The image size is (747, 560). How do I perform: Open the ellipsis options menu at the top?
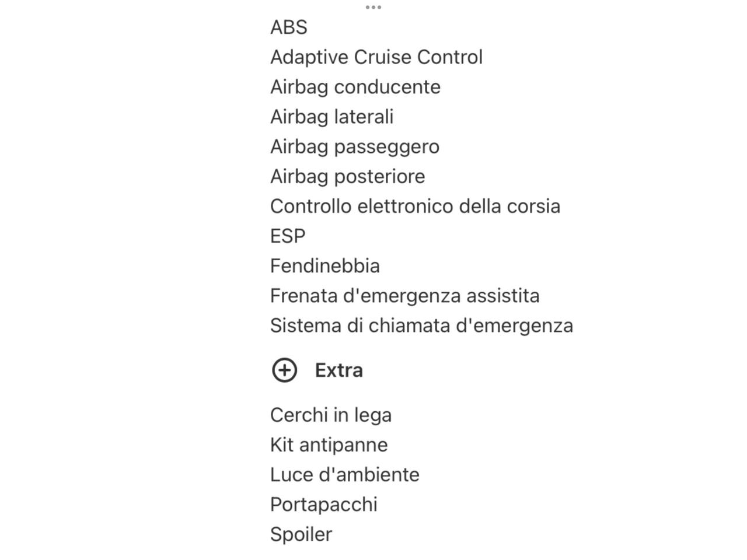click(374, 8)
